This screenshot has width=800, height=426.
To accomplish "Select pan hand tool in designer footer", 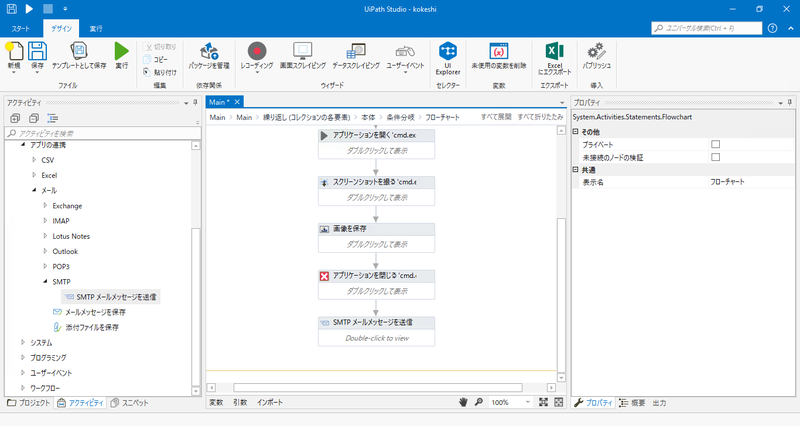I will 463,403.
